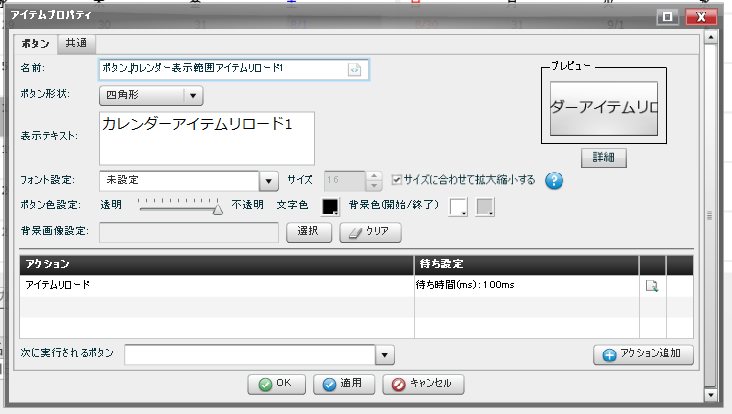Confirm with the OK button

[x=276, y=384]
